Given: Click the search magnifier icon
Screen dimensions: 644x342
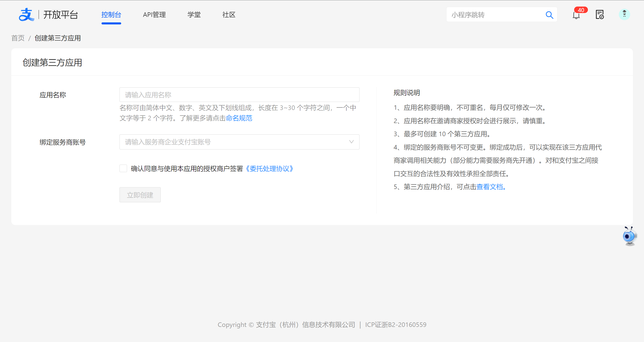Looking at the screenshot, I should click(549, 15).
